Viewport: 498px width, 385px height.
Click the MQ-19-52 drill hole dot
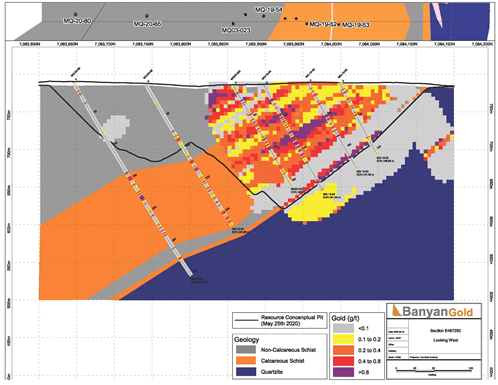(307, 24)
